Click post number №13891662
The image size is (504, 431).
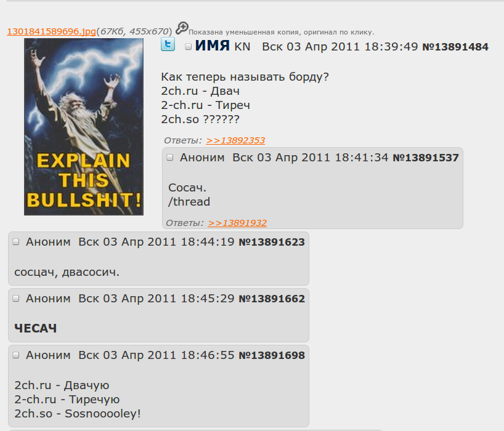point(272,299)
